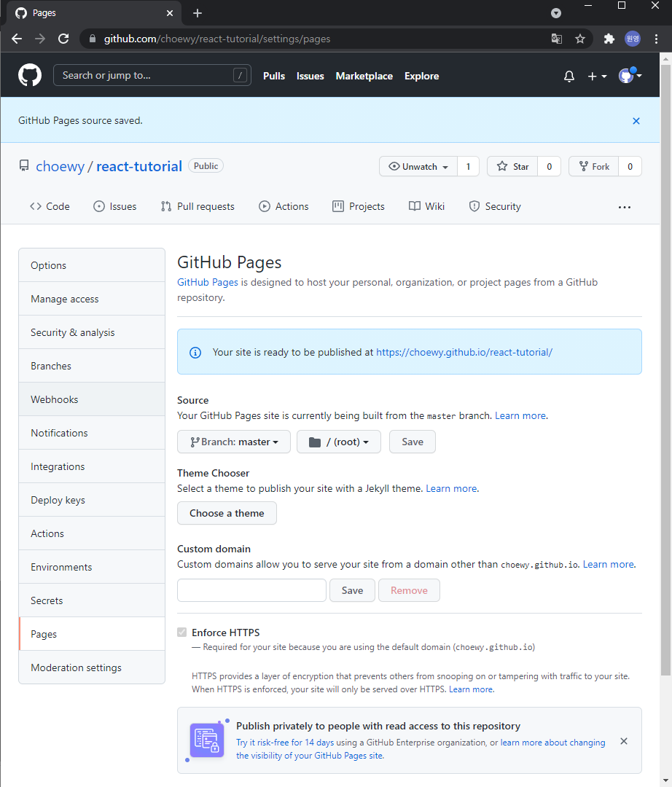672x787 pixels.
Task: Open Chrome's three-dot menu
Action: click(x=656, y=39)
